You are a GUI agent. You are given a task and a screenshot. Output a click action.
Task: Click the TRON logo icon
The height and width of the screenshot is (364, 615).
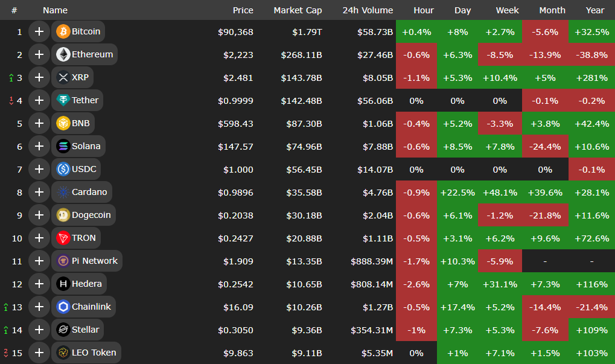point(63,238)
